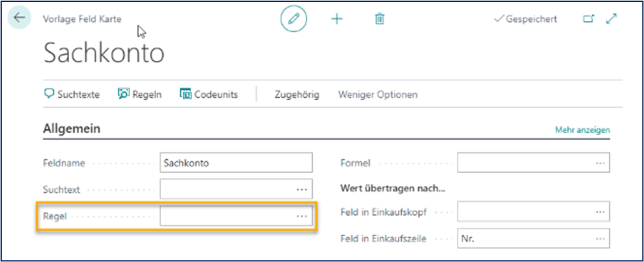
Task: Click the back arrow button
Action: 19,18
